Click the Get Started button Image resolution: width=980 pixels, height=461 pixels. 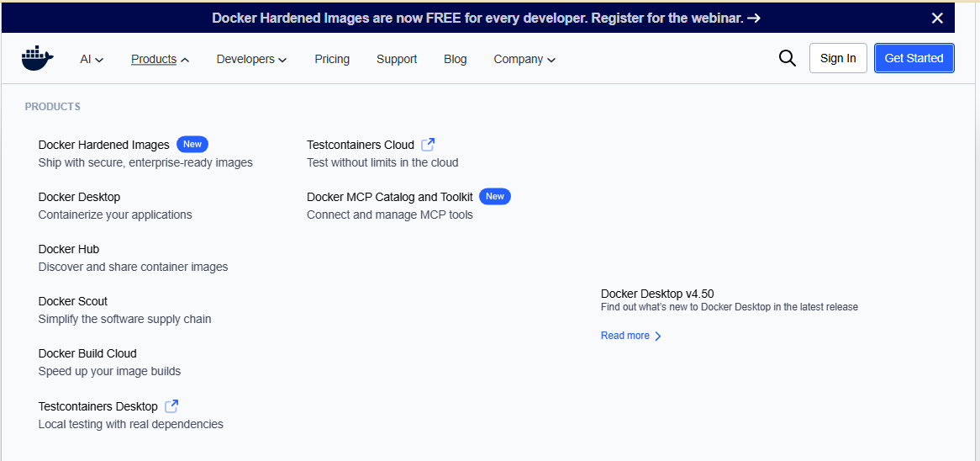pos(914,58)
